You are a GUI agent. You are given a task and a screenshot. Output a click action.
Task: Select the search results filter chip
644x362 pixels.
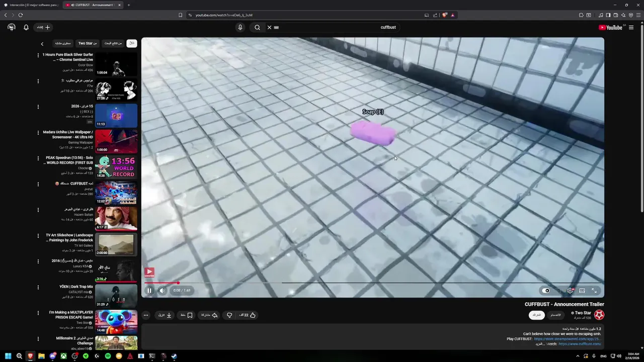click(113, 44)
